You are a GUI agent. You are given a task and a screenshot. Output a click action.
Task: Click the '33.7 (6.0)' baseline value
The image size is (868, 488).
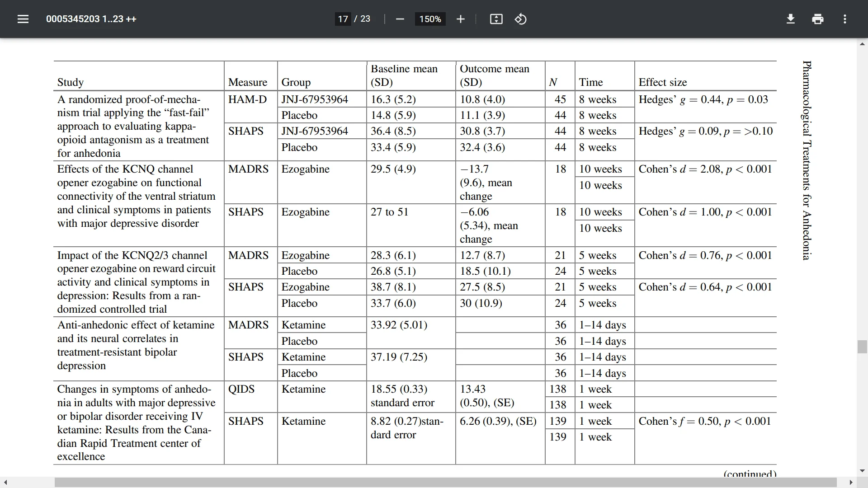point(393,303)
